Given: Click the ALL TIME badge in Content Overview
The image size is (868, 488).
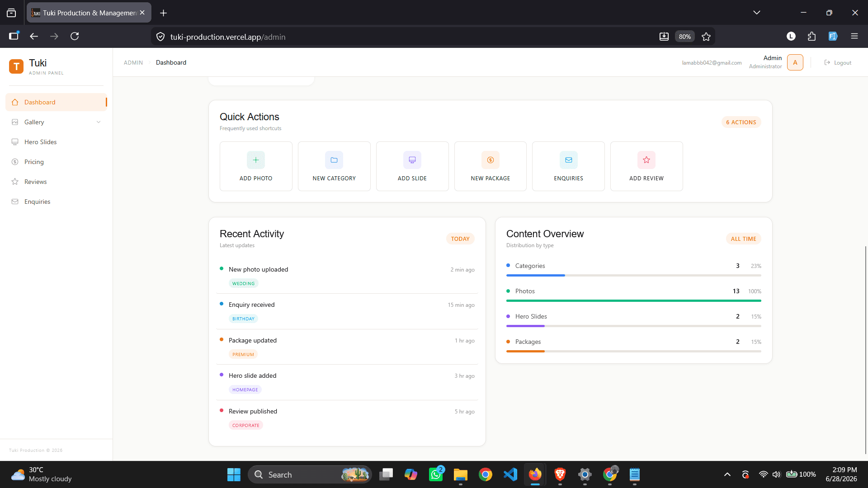Looking at the screenshot, I should click(743, 239).
